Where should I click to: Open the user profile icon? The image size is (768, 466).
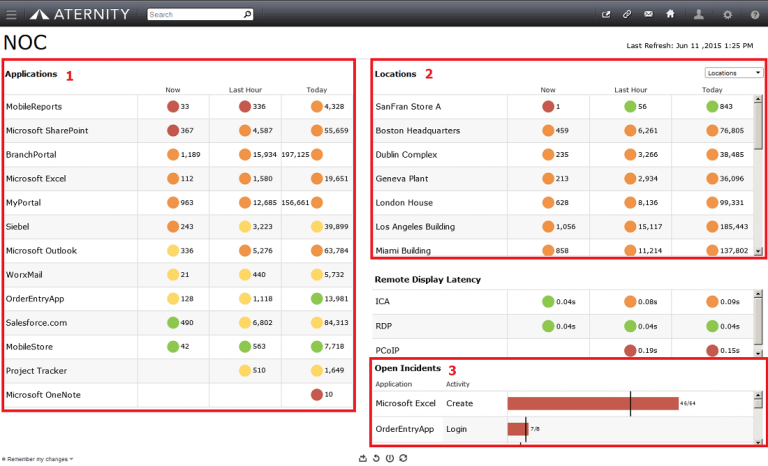[x=698, y=14]
